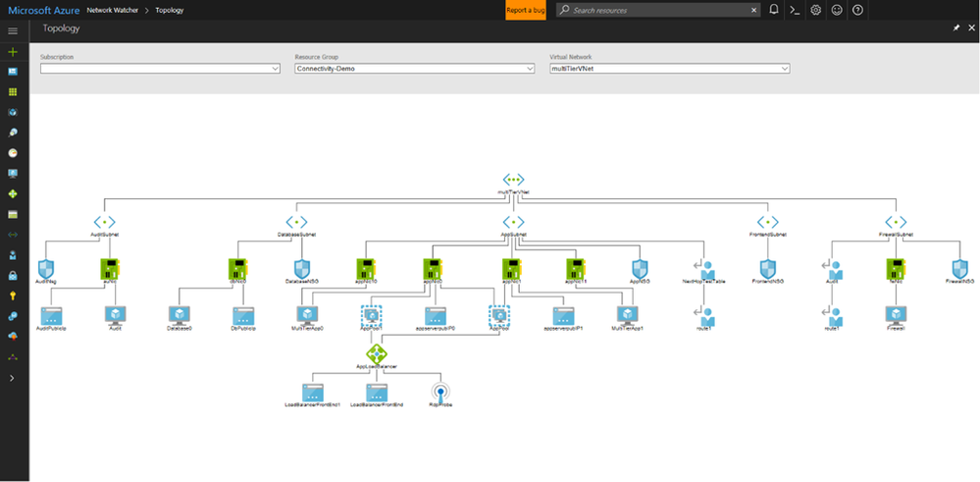This screenshot has height=482, width=980.
Task: Select the FrontendSubnet subnet node
Action: [x=767, y=222]
